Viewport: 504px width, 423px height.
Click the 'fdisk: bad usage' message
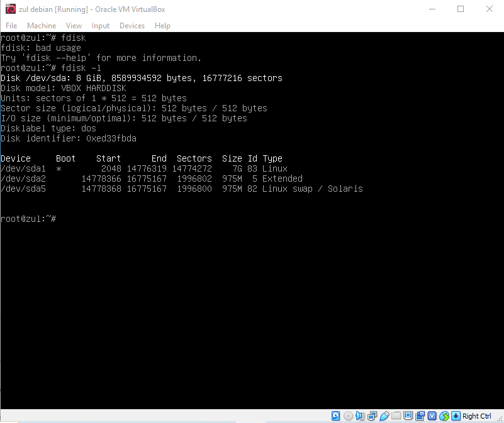(41, 48)
